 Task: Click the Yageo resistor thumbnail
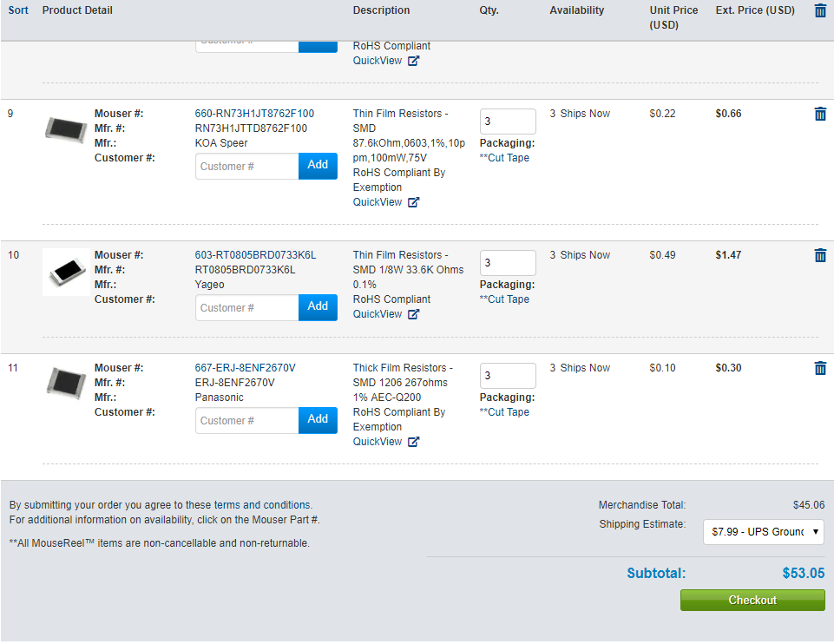click(x=66, y=272)
